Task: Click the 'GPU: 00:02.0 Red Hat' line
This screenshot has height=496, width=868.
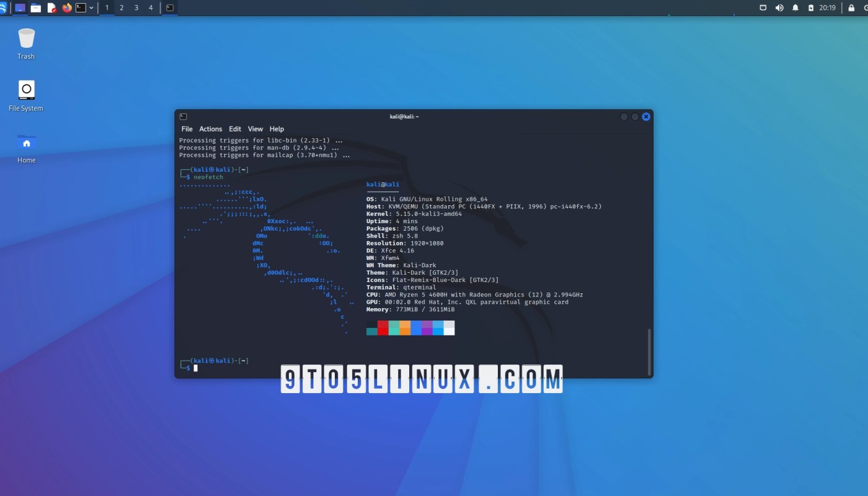Action: point(467,303)
